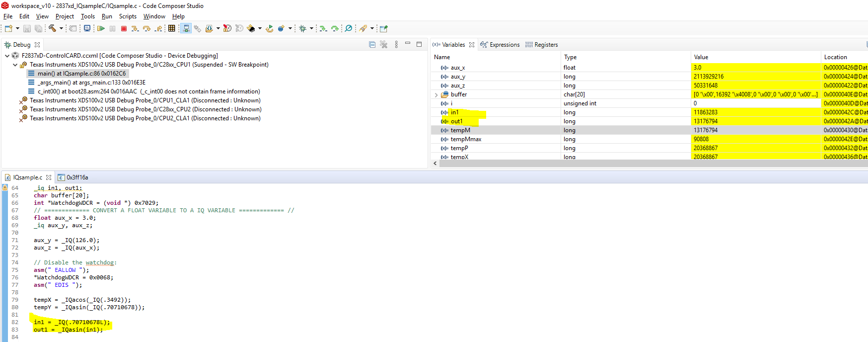Click the out1 value 13176794 cell
This screenshot has width=868, height=342.
click(x=755, y=121)
